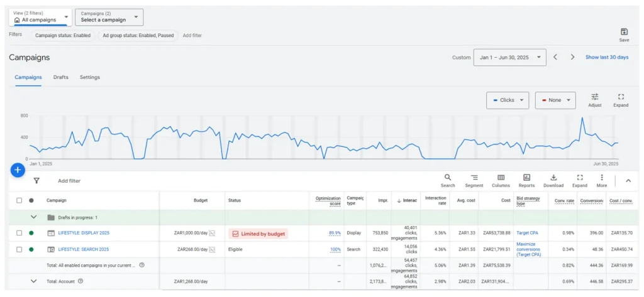Open the Clicks metric dropdown
The height and width of the screenshot is (297, 644).
[x=508, y=100]
